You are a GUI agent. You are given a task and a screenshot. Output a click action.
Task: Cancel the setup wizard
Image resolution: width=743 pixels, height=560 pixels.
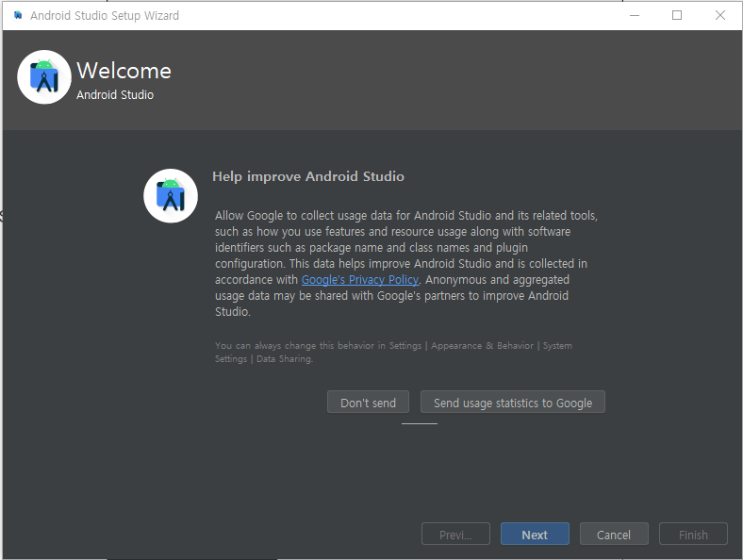[614, 534]
